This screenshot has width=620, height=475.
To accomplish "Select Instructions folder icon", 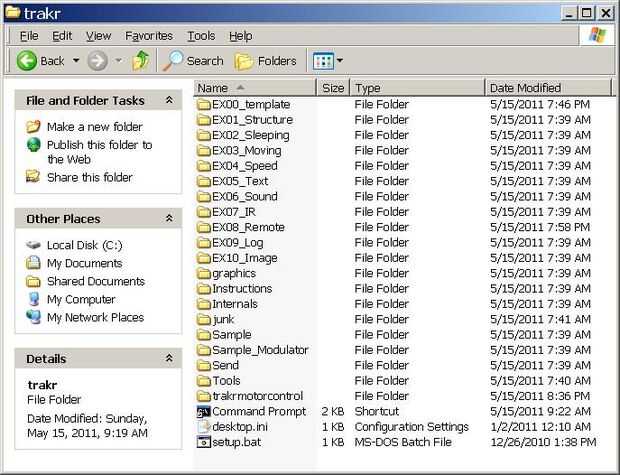I will [204, 289].
